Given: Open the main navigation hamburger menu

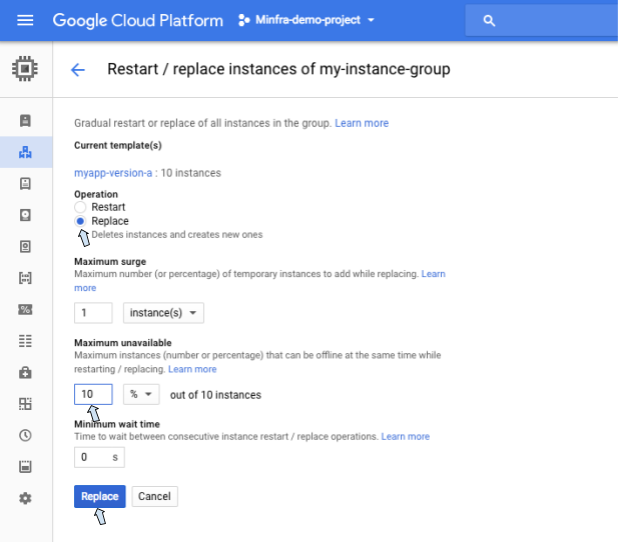Looking at the screenshot, I should (x=25, y=20).
